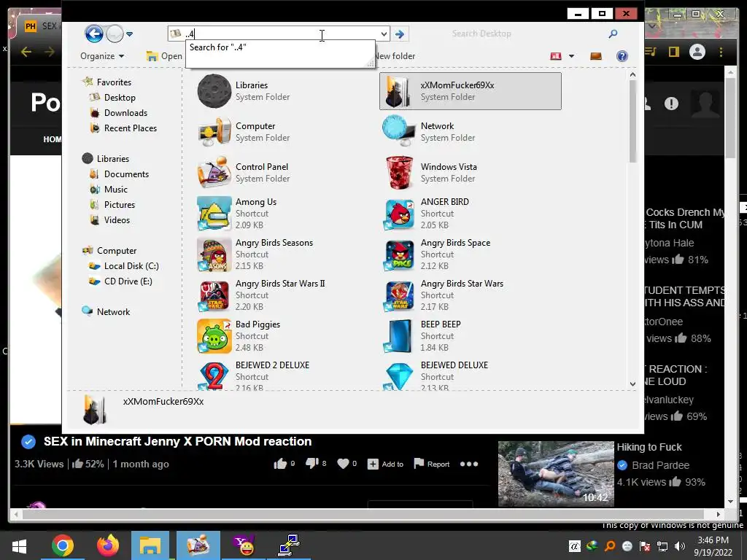
Task: Open the Organize menu
Action: (102, 56)
